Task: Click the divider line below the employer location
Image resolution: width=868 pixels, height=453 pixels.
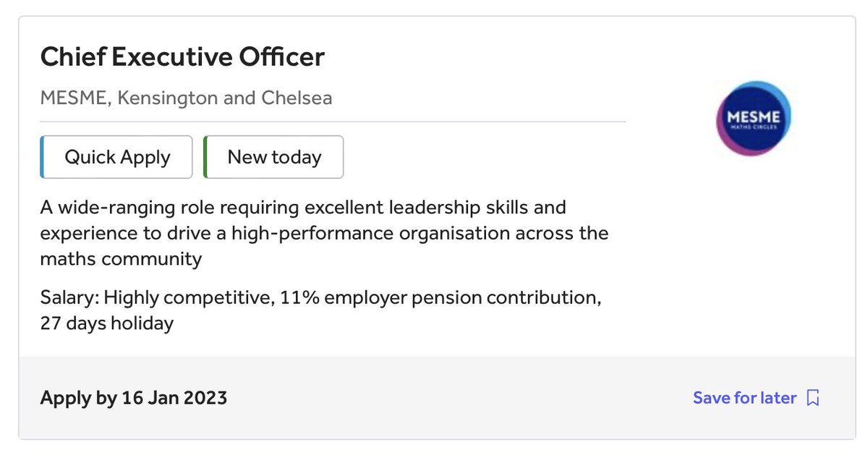Action: click(x=333, y=122)
